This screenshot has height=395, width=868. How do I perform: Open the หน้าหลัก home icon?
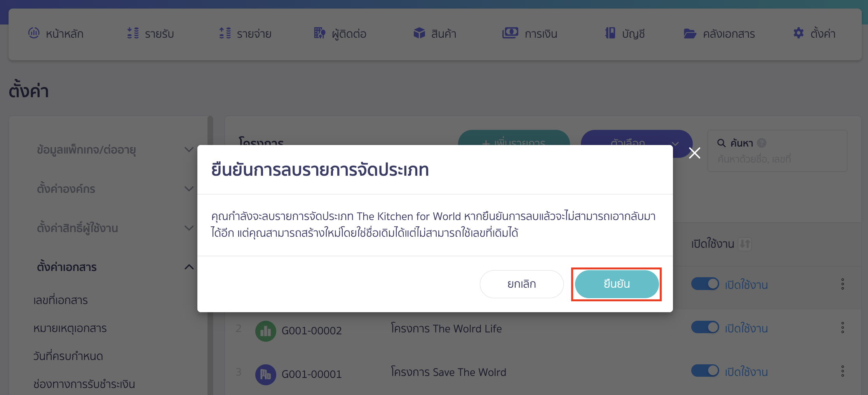pos(34,33)
